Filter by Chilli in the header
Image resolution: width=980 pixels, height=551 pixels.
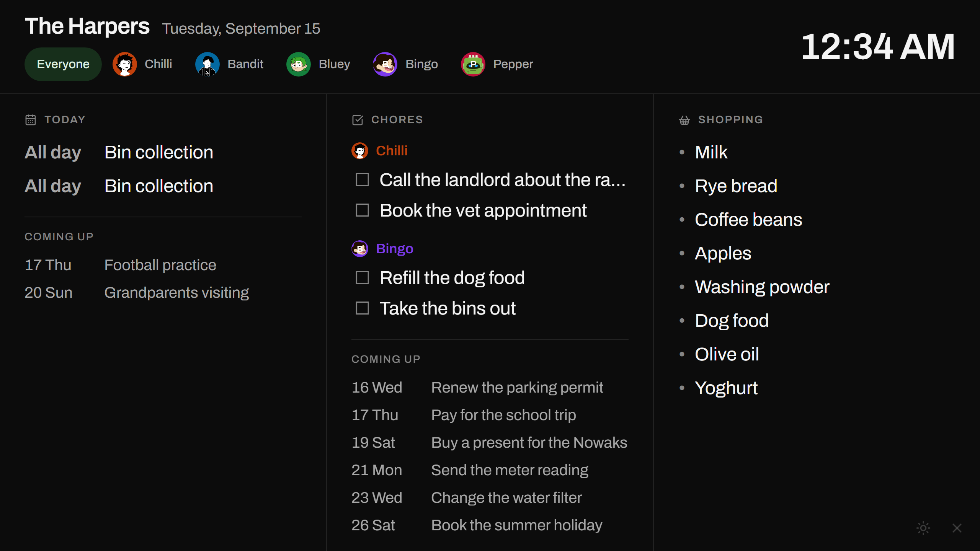(142, 64)
